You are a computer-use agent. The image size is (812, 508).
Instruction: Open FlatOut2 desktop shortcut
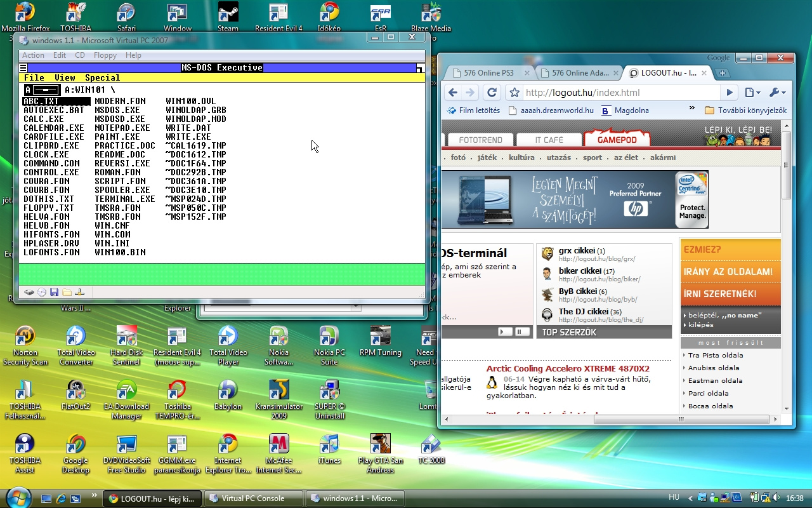[x=76, y=395]
